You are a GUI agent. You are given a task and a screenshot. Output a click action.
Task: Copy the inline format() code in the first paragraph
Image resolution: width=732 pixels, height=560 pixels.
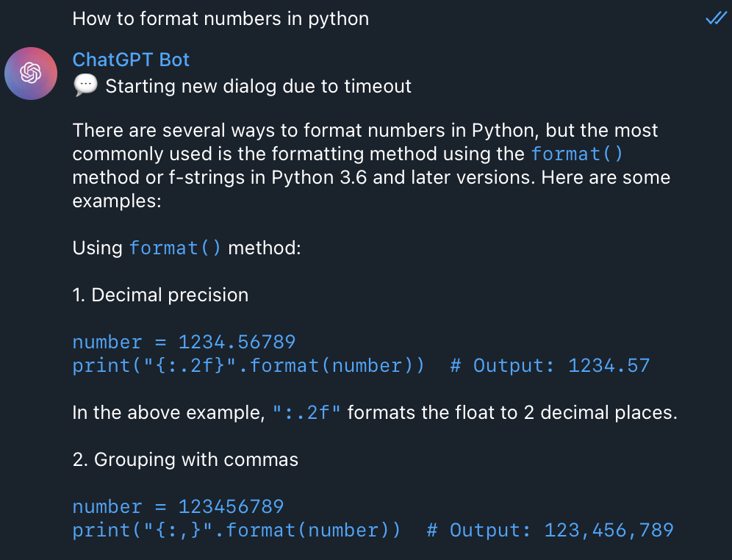click(x=576, y=154)
